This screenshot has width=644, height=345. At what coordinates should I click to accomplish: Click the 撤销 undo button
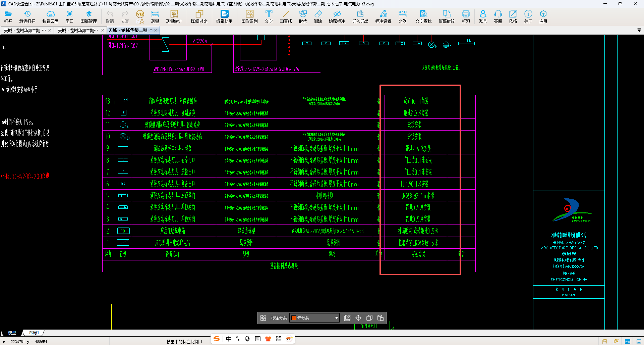coord(110,16)
